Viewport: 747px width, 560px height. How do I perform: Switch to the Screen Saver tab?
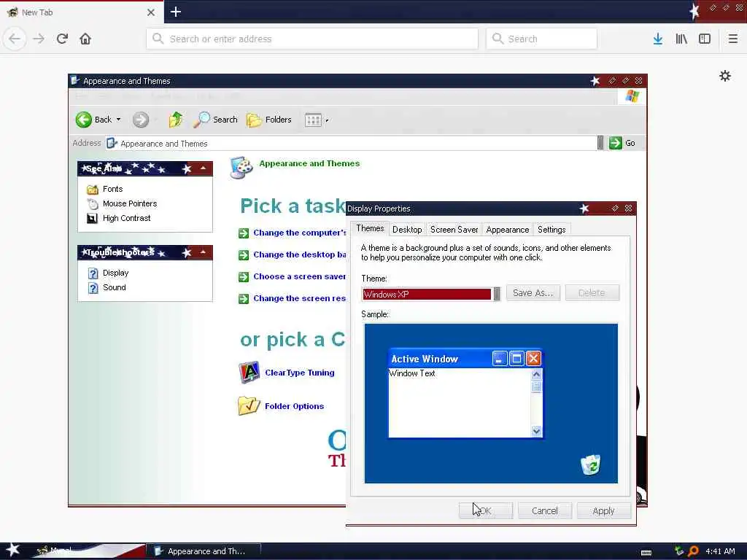click(454, 230)
